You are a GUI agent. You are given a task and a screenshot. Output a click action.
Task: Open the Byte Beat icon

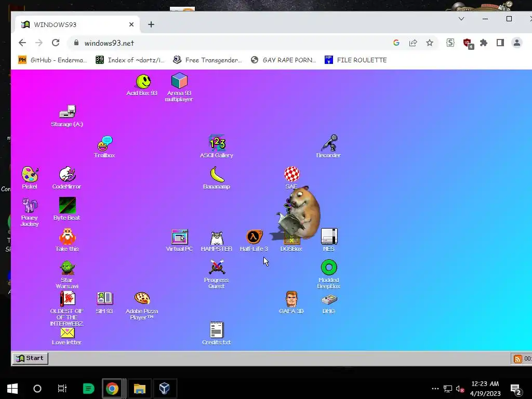pos(67,209)
